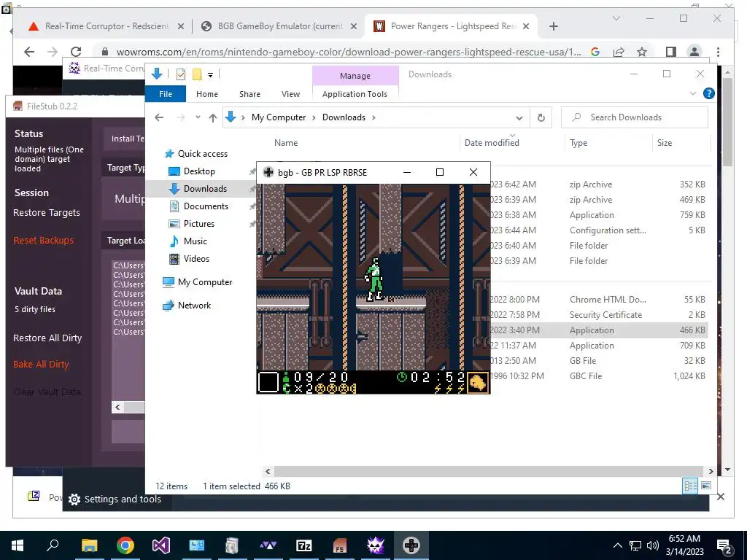The height and width of the screenshot is (560, 747).
Task: Click chevron after My Computer in path
Action: (314, 117)
